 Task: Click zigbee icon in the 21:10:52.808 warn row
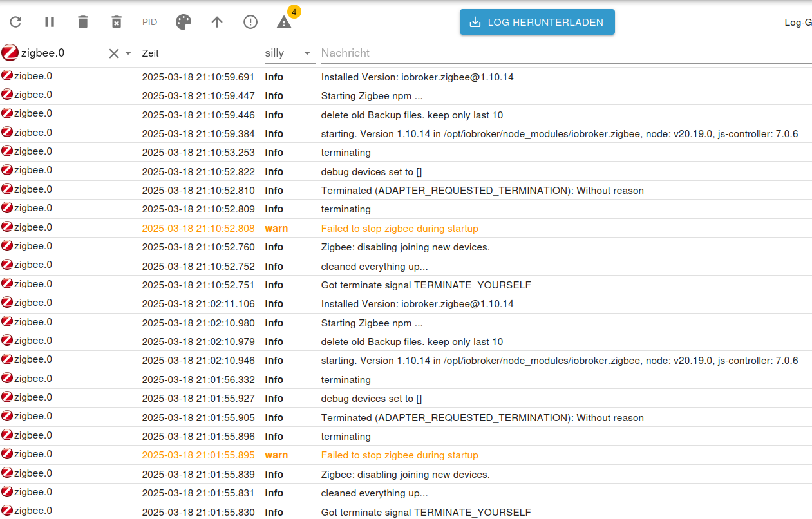pyautogui.click(x=7, y=227)
